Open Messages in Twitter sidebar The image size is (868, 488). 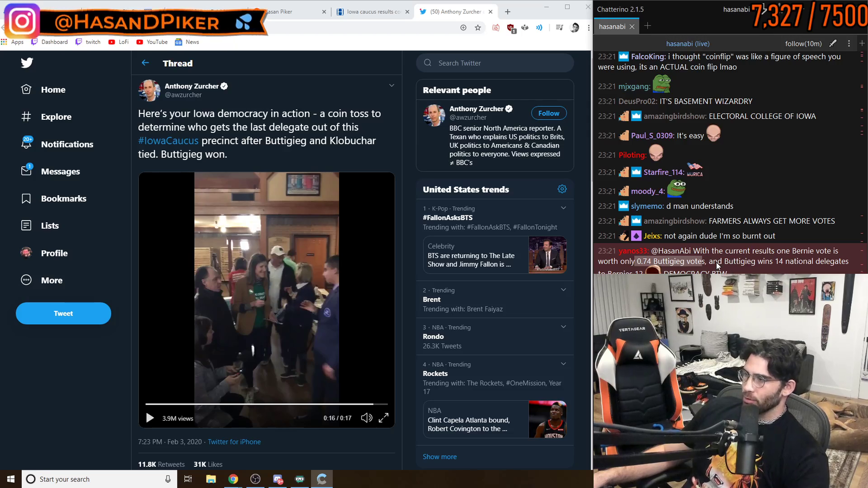click(50, 171)
